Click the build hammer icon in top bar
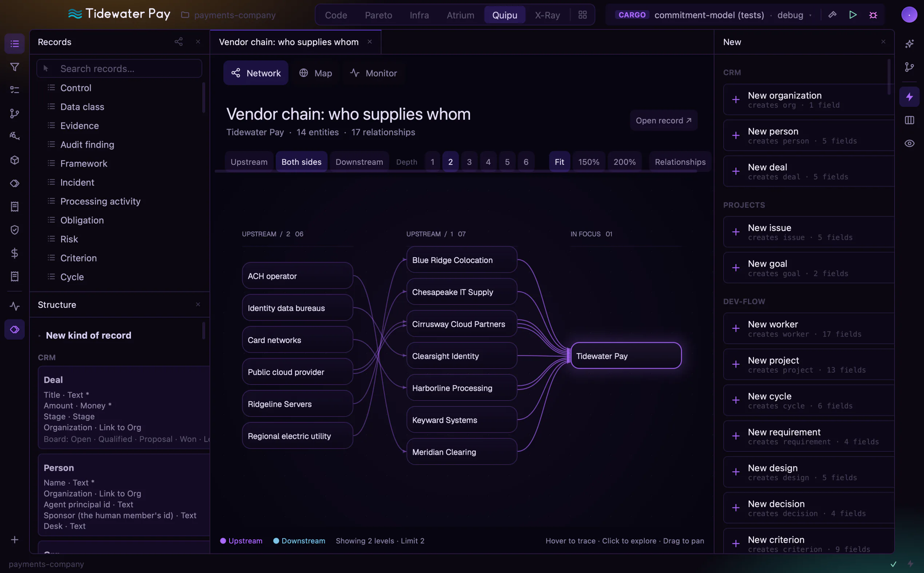 pos(832,15)
